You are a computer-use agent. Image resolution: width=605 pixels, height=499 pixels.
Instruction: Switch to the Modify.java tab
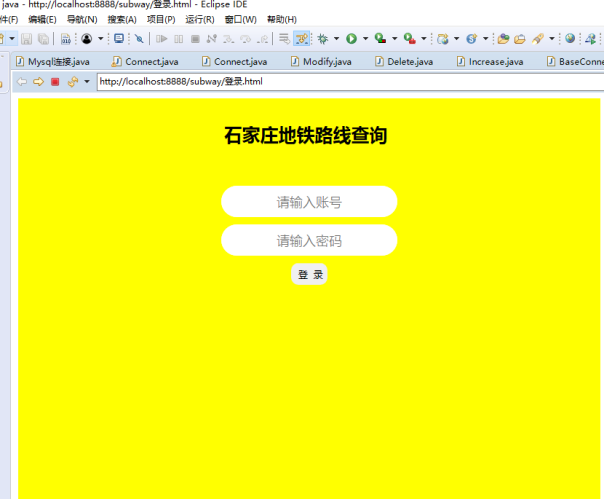[322, 62]
